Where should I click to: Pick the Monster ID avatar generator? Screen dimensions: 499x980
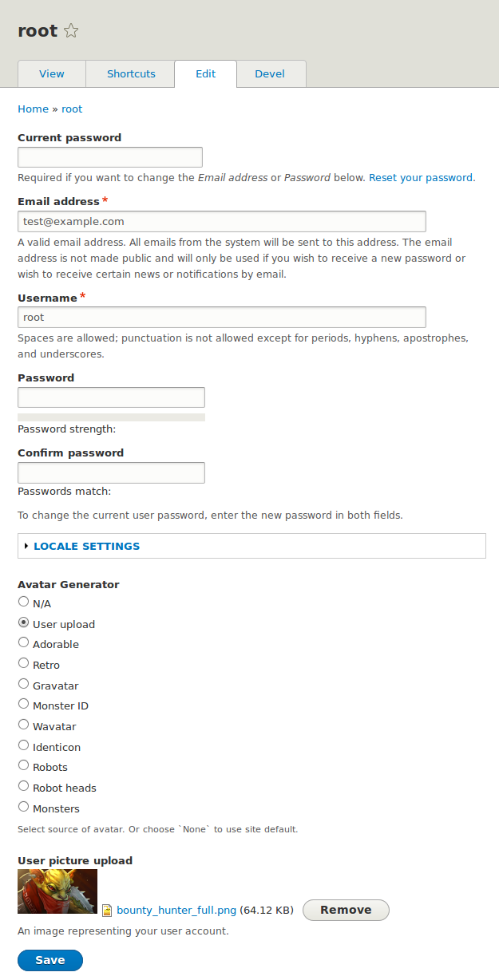24,704
